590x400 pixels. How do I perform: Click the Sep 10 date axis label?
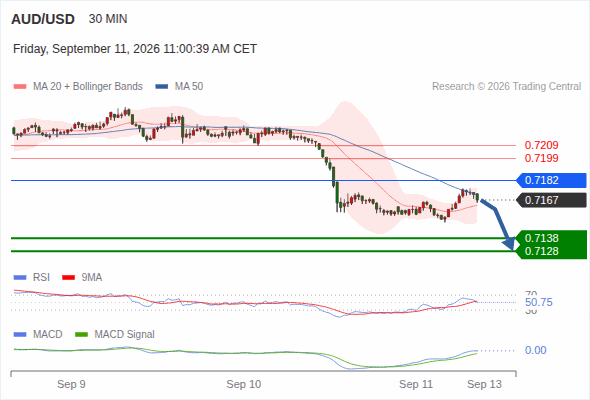click(x=243, y=384)
